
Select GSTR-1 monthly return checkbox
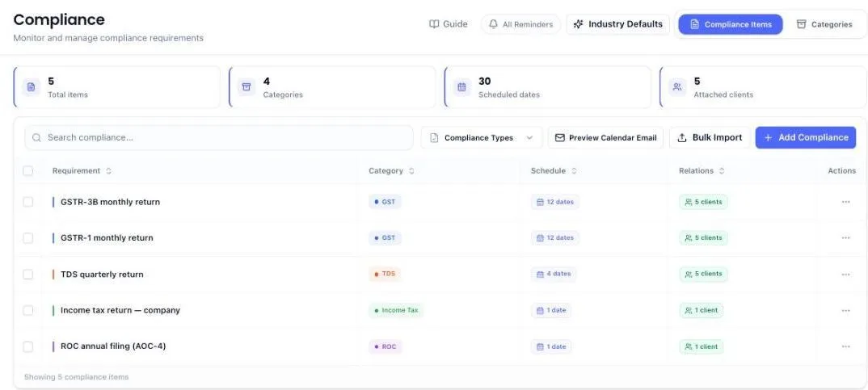tap(27, 238)
